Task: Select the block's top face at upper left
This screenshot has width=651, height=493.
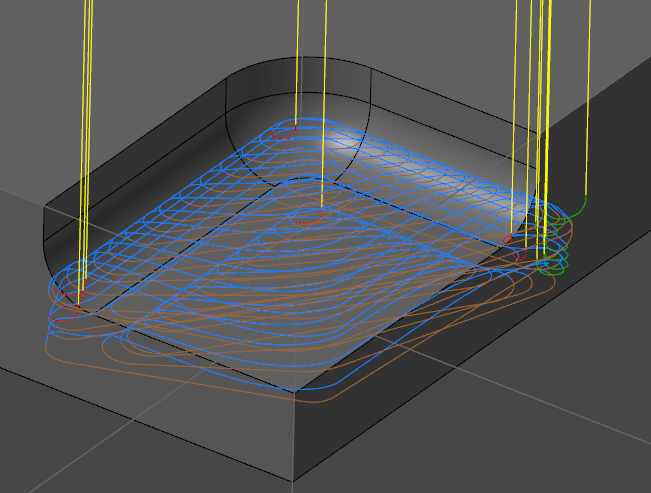Action: (100, 60)
